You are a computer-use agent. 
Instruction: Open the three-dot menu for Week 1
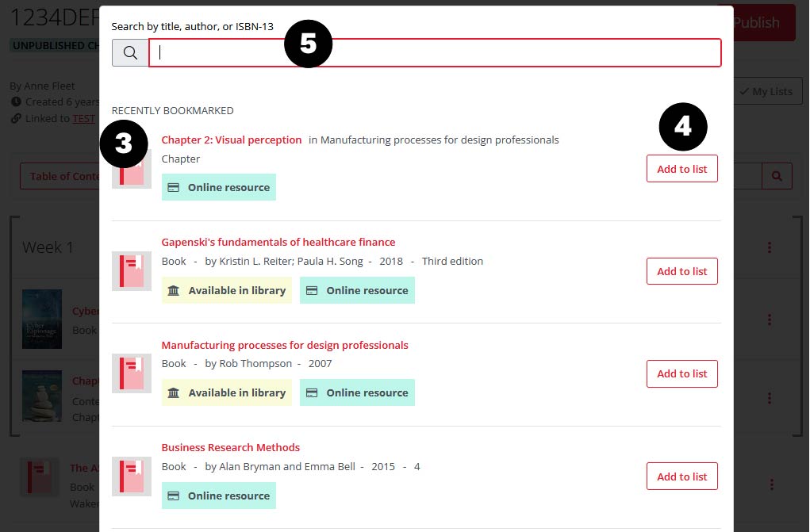(769, 248)
